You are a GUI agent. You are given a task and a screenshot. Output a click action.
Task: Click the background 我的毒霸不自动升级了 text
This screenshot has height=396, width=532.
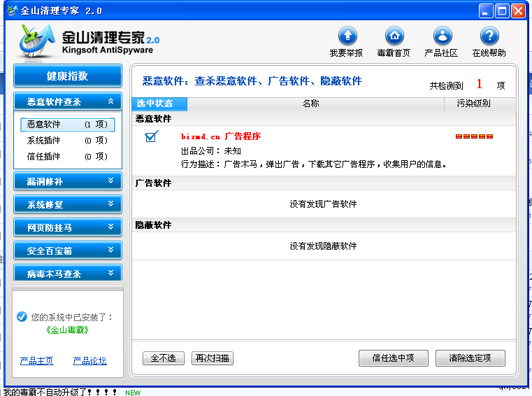(x=60, y=392)
